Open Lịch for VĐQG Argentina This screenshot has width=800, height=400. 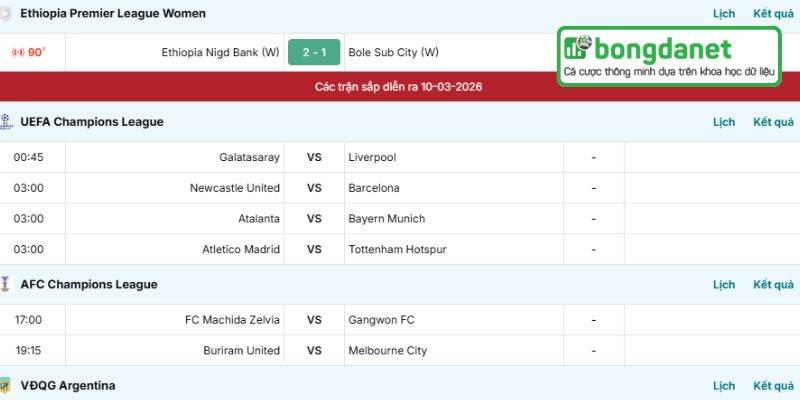point(724,386)
